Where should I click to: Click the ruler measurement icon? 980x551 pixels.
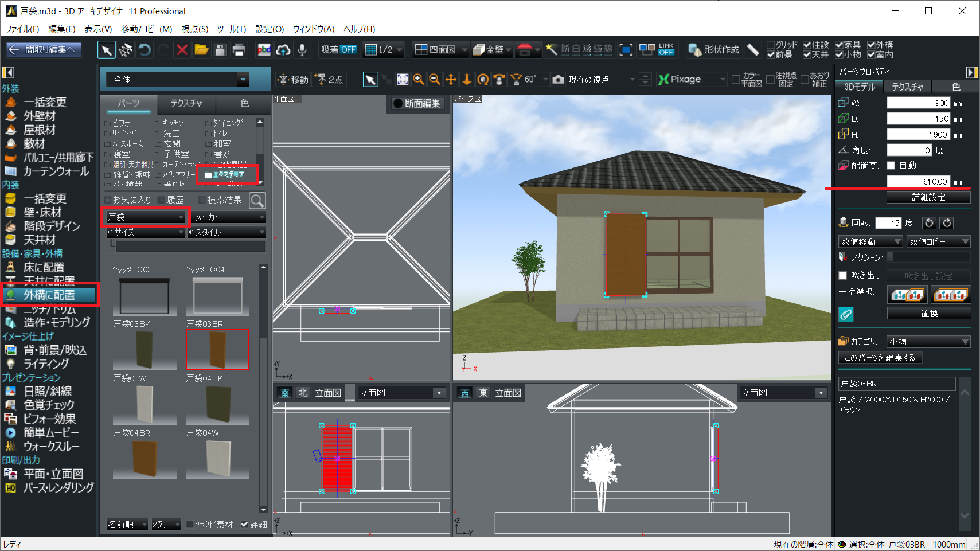tap(753, 50)
